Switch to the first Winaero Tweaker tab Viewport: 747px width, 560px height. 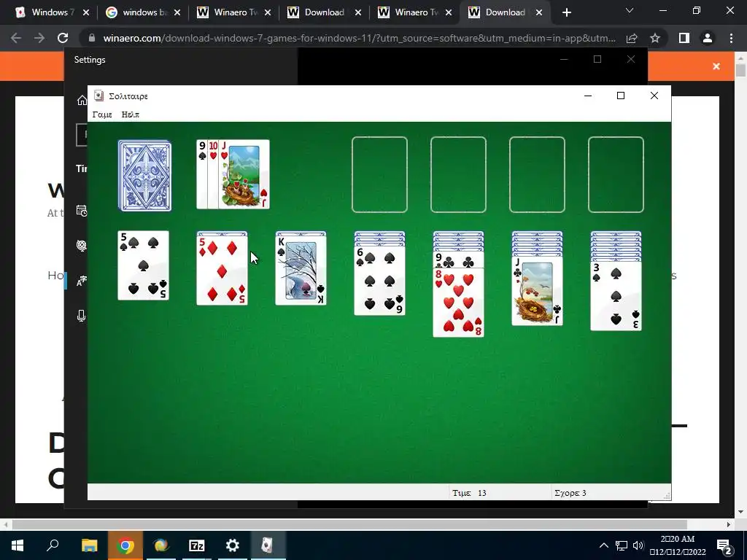[234, 12]
